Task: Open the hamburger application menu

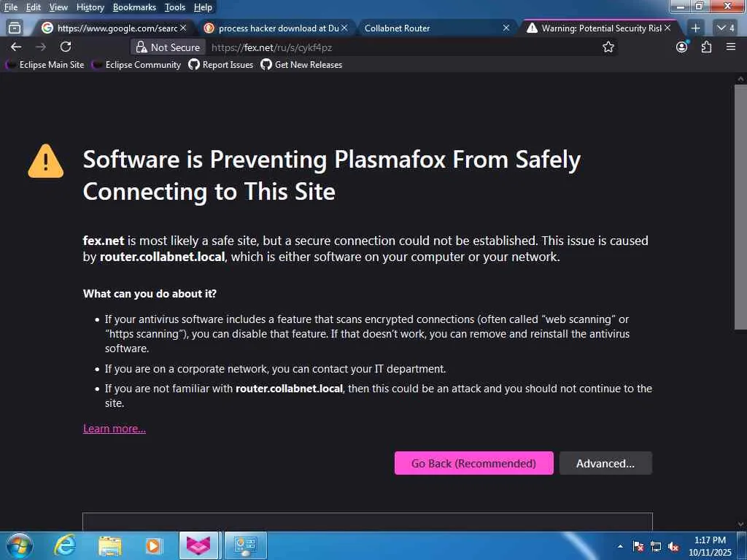Action: tap(731, 47)
